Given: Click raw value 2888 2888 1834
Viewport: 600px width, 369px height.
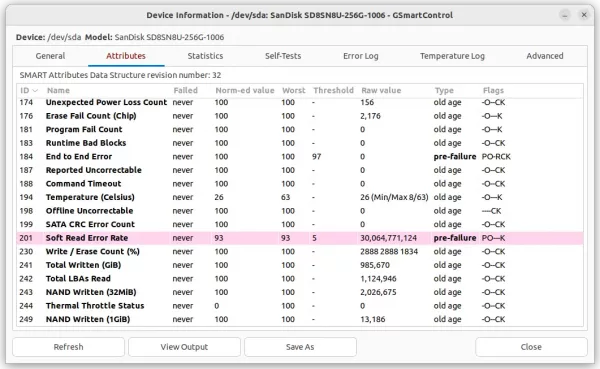Looking at the screenshot, I should point(389,251).
